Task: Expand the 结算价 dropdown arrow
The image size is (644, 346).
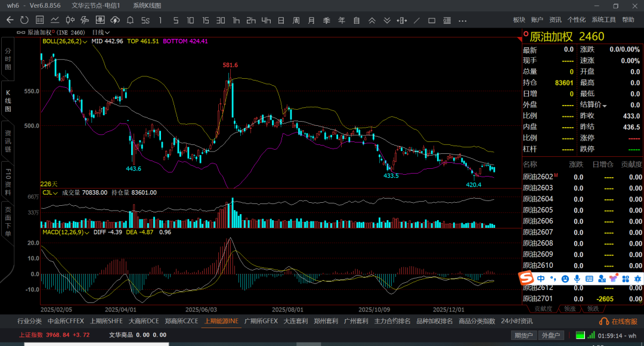Action: coord(605,106)
